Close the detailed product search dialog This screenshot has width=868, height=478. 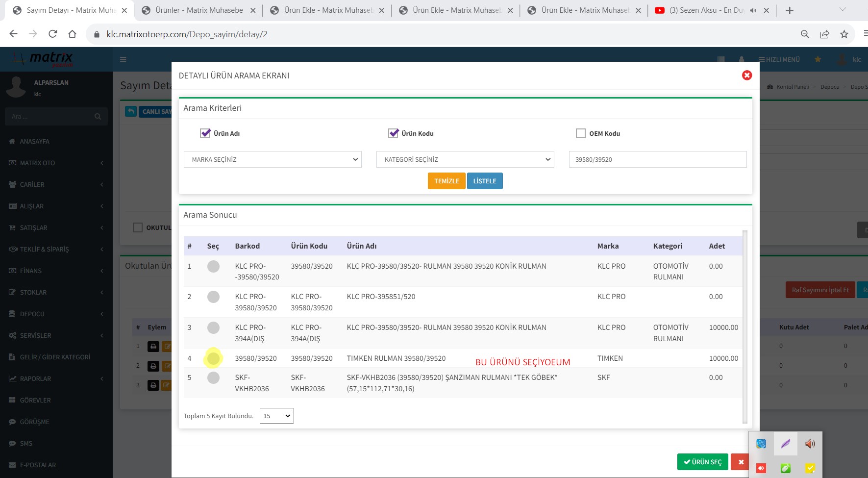tap(746, 75)
